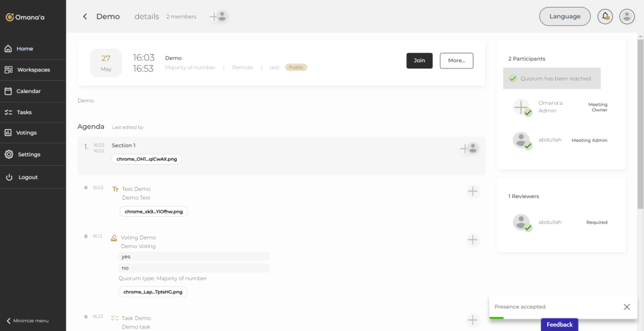Switch to the details tab
Image resolution: width=644 pixels, height=331 pixels.
click(147, 17)
